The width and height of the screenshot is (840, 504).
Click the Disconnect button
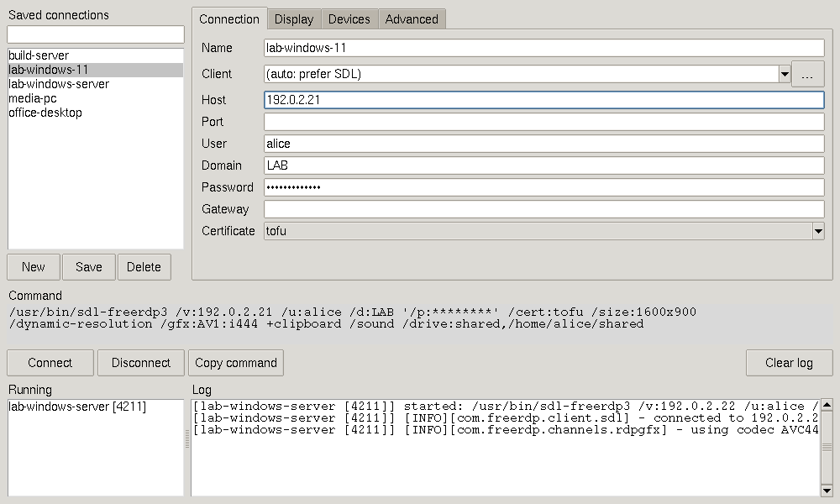coord(141,363)
